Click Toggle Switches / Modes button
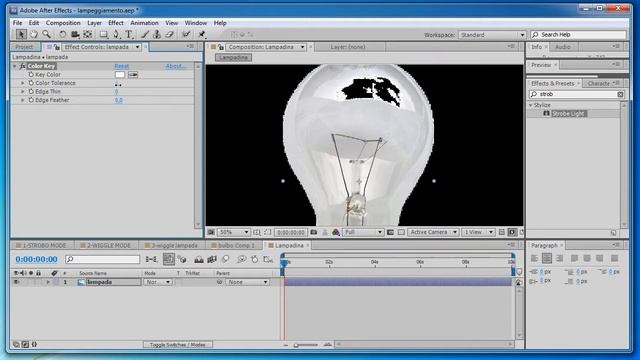Image resolution: width=640 pixels, height=360 pixels. [x=178, y=345]
